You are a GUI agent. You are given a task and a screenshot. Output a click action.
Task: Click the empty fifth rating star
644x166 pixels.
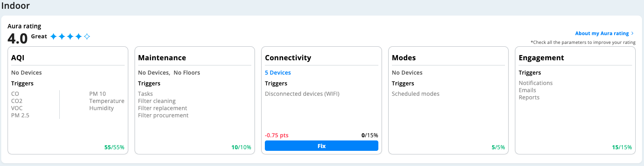[87, 37]
